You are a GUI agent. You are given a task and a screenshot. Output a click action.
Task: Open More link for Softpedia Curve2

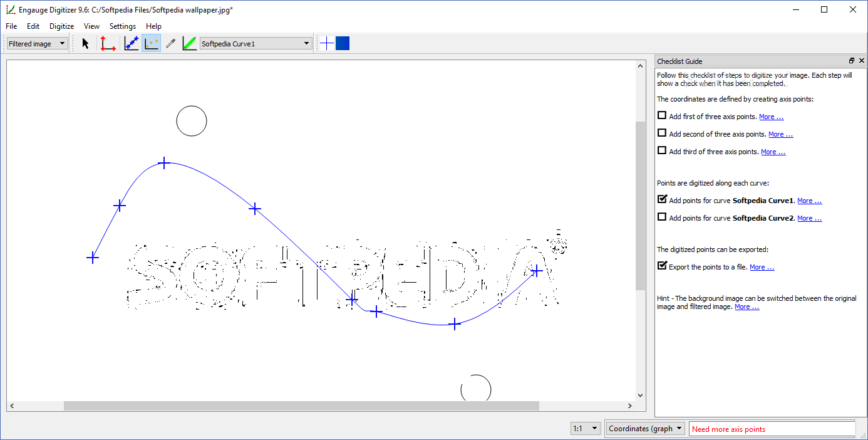[809, 218]
